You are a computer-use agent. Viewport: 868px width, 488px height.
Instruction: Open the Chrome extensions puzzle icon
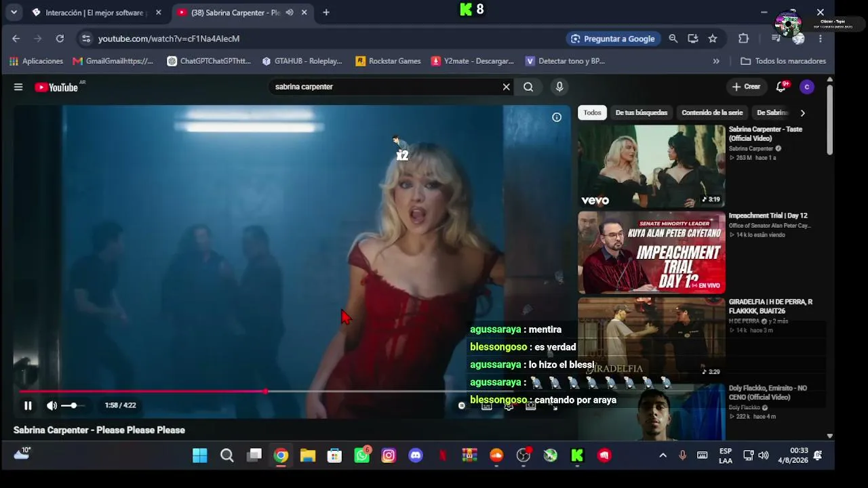743,39
